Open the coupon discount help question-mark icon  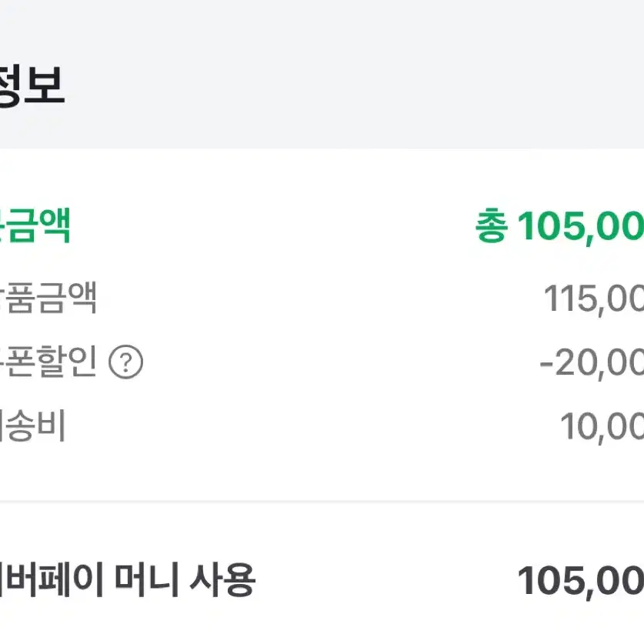pos(125,362)
